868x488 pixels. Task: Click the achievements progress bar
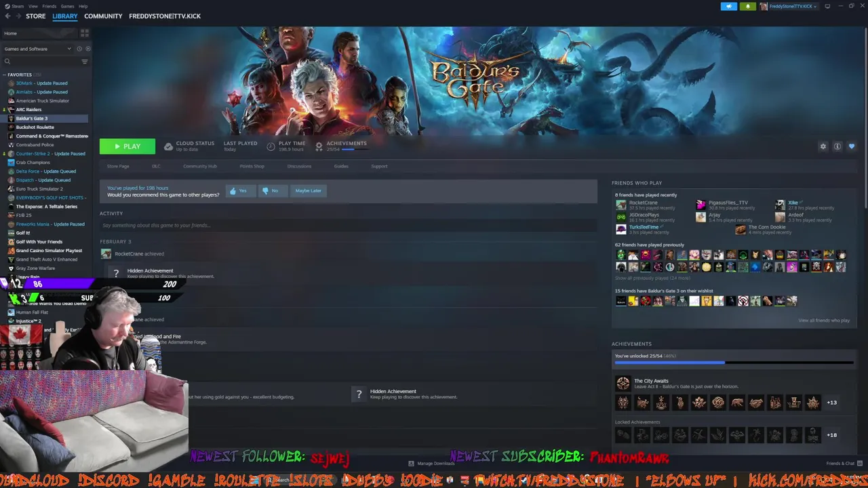pos(734,363)
